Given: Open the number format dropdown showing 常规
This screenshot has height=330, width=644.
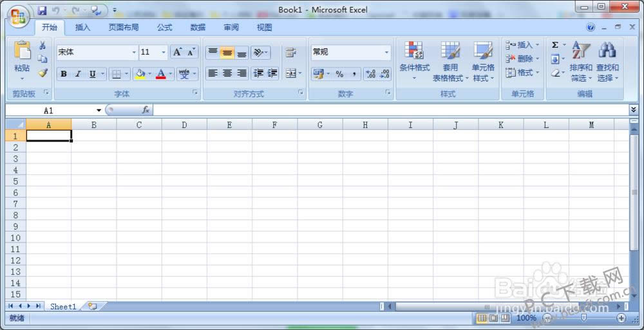Looking at the screenshot, I should click(x=386, y=52).
